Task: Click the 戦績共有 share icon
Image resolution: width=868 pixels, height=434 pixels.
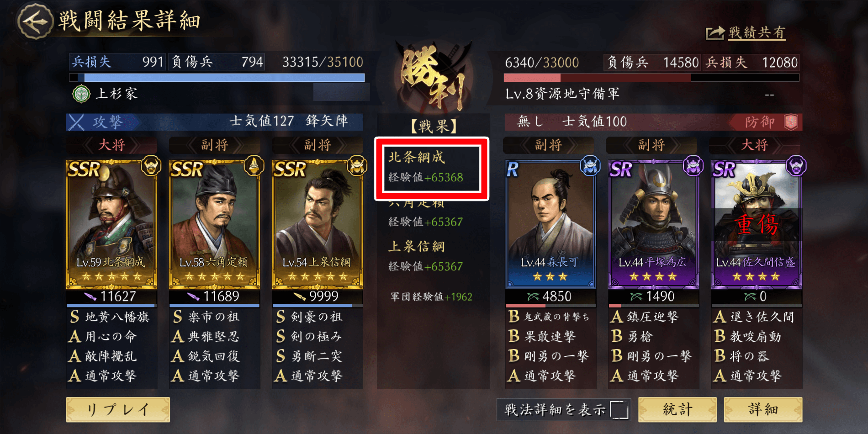Action: 715,33
